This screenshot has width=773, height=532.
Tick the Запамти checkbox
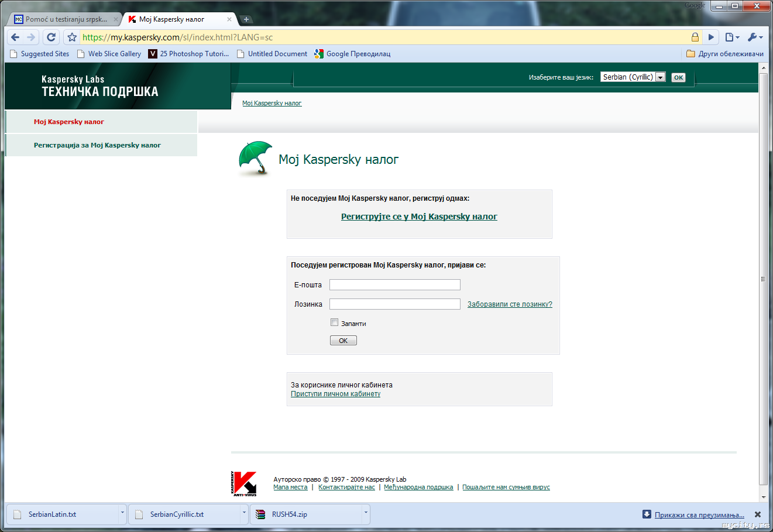[335, 322]
